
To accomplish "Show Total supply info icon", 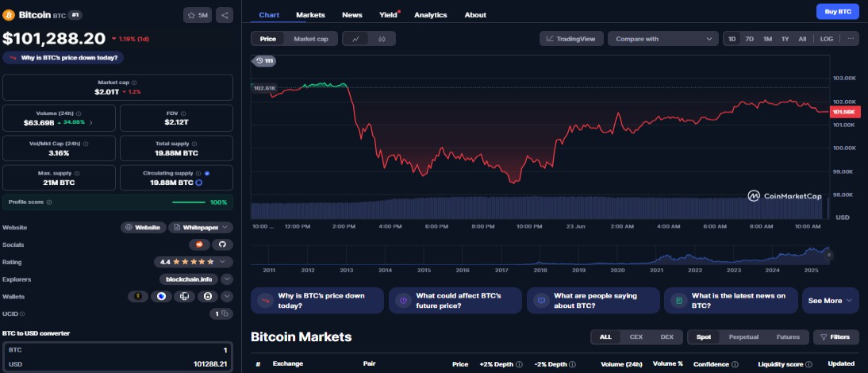I will point(194,144).
